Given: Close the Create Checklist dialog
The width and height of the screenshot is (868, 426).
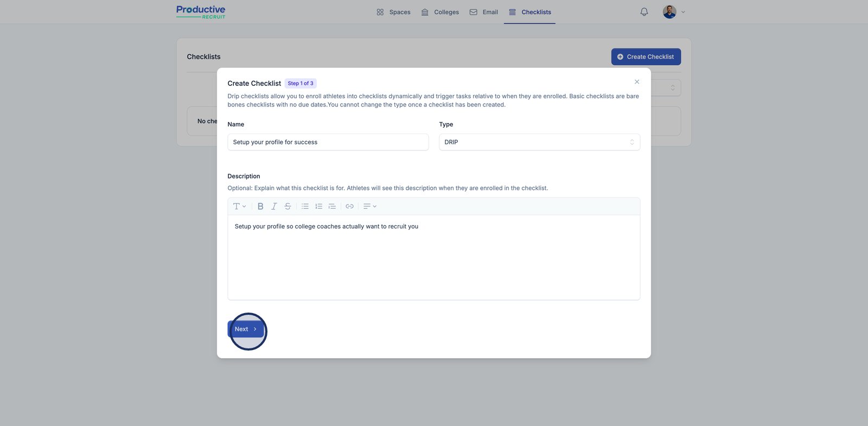Looking at the screenshot, I should [x=637, y=82].
